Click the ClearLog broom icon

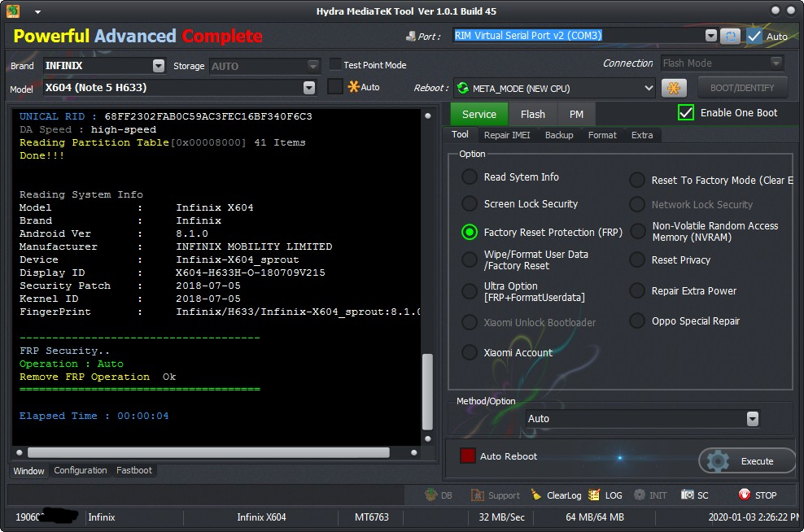coord(535,495)
